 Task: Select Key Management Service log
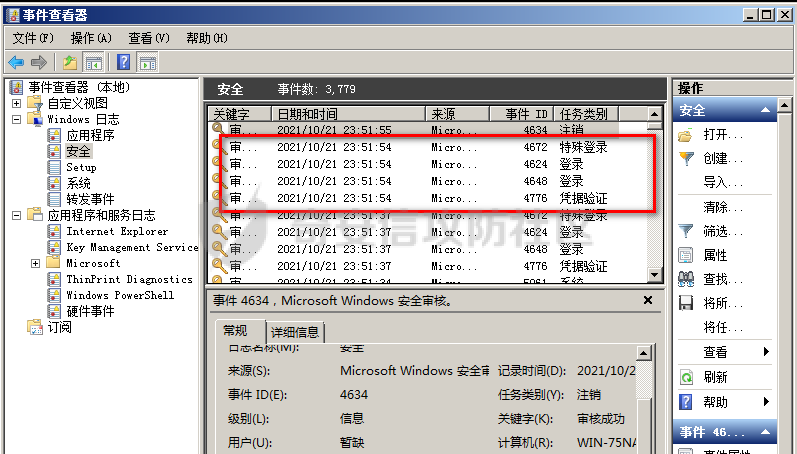[x=132, y=248]
